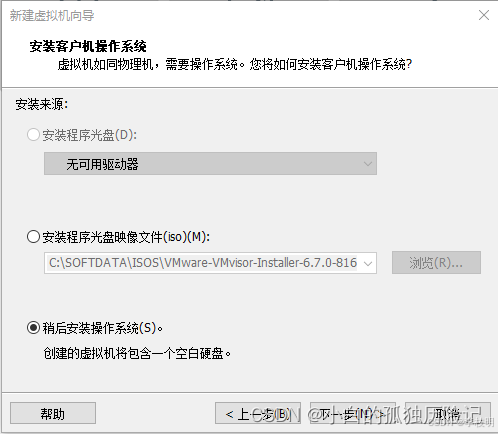Choose the 安装程序光盘映像文件(iso) radio circle
Screen dimensions: 498x434
(33, 237)
